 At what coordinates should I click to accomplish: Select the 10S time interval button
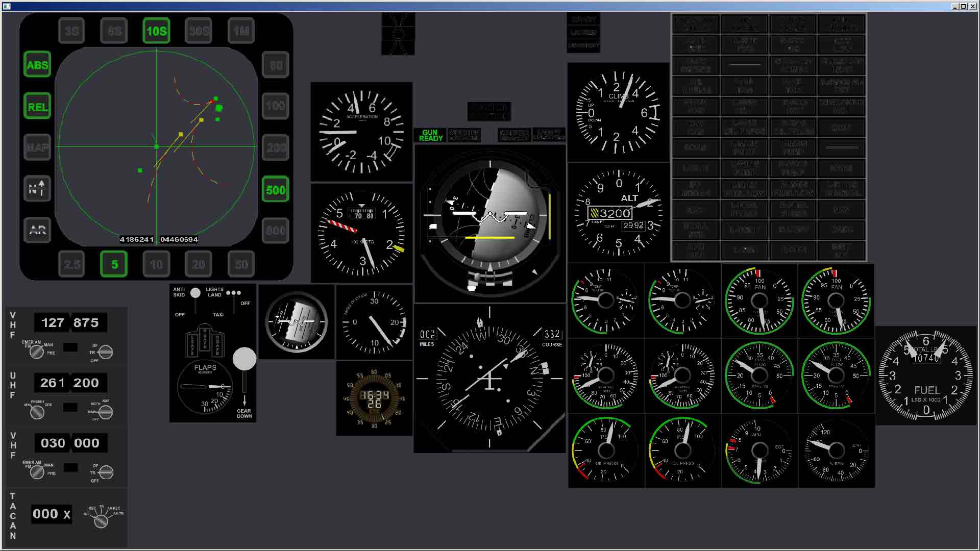tap(156, 31)
